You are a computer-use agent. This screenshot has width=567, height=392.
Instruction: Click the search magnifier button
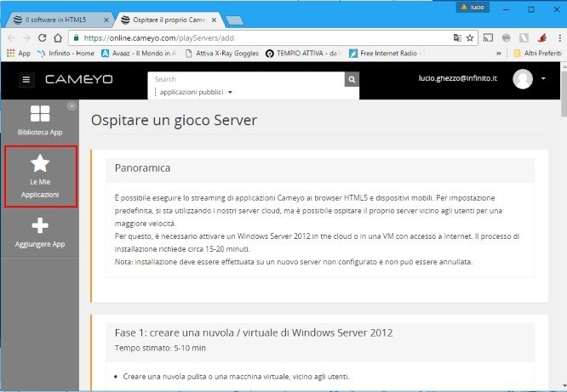tap(352, 79)
